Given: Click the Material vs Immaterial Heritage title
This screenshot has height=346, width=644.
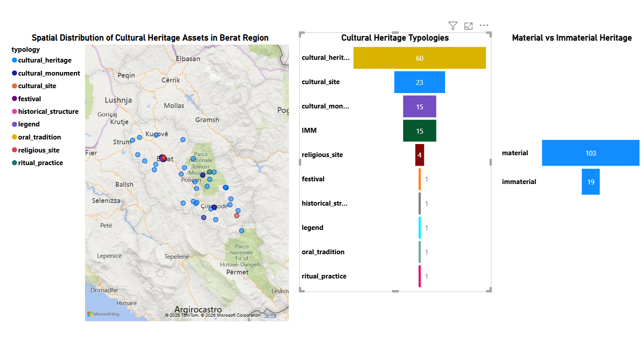Looking at the screenshot, I should 572,38.
